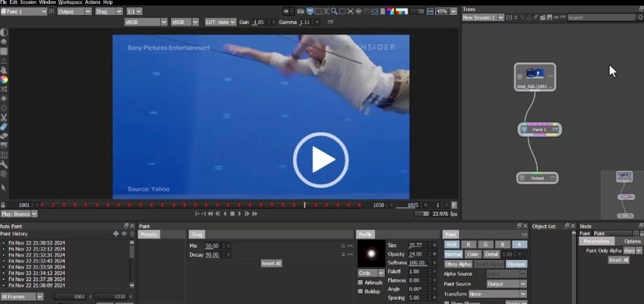Select the grid tool in left toolbar
Image resolution: width=644 pixels, height=304 pixels.
(x=4, y=155)
